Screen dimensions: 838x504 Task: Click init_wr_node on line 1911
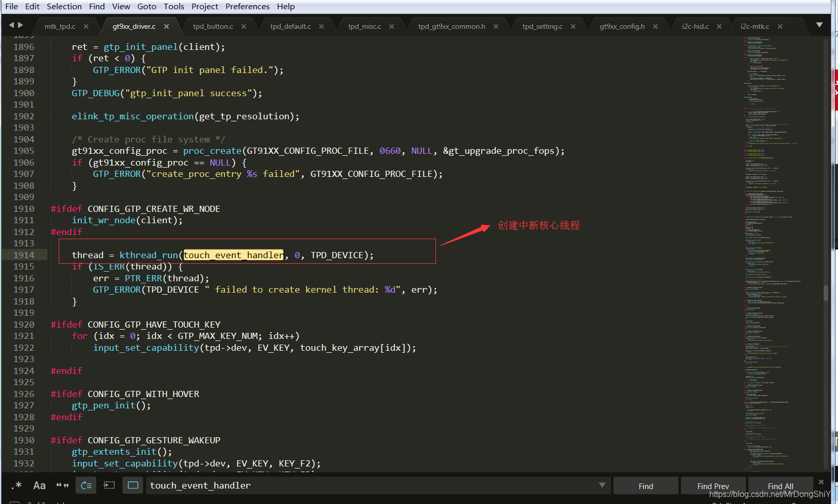pos(103,220)
